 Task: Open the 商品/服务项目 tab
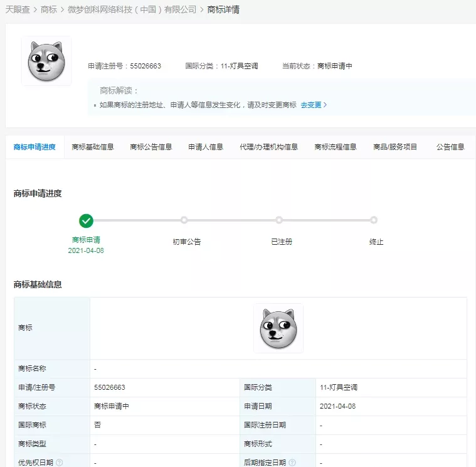[395, 147]
